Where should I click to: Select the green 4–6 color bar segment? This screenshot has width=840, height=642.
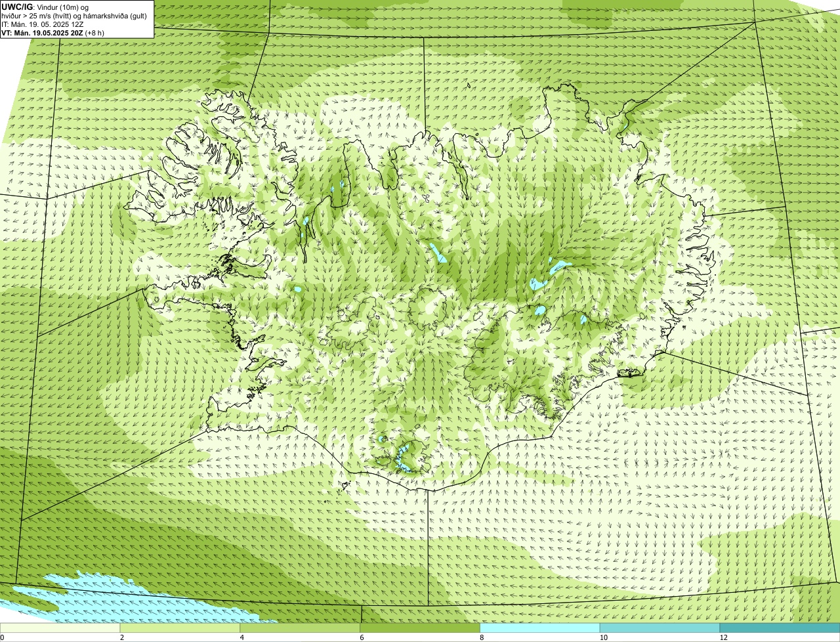301,628
